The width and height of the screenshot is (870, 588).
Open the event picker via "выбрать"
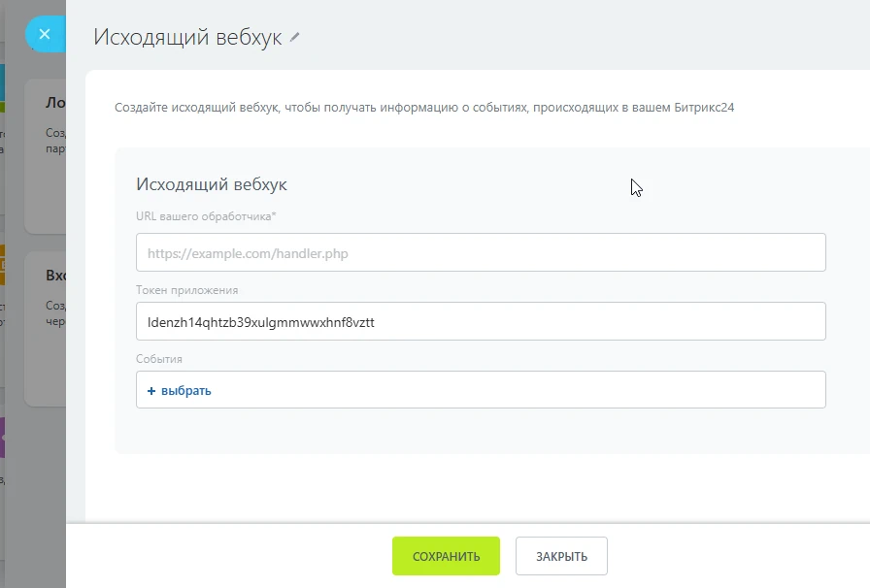pos(185,390)
